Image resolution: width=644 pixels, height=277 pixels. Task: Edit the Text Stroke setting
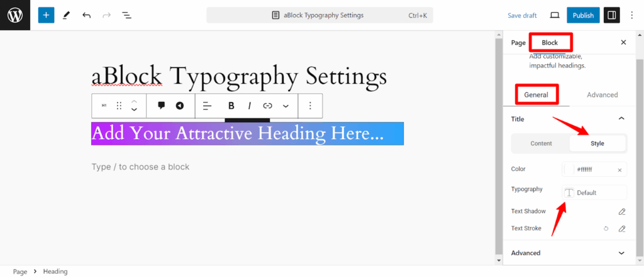pyautogui.click(x=622, y=229)
